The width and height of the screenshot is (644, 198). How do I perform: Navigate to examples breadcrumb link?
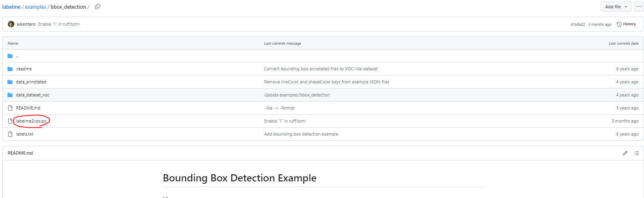pyautogui.click(x=35, y=7)
